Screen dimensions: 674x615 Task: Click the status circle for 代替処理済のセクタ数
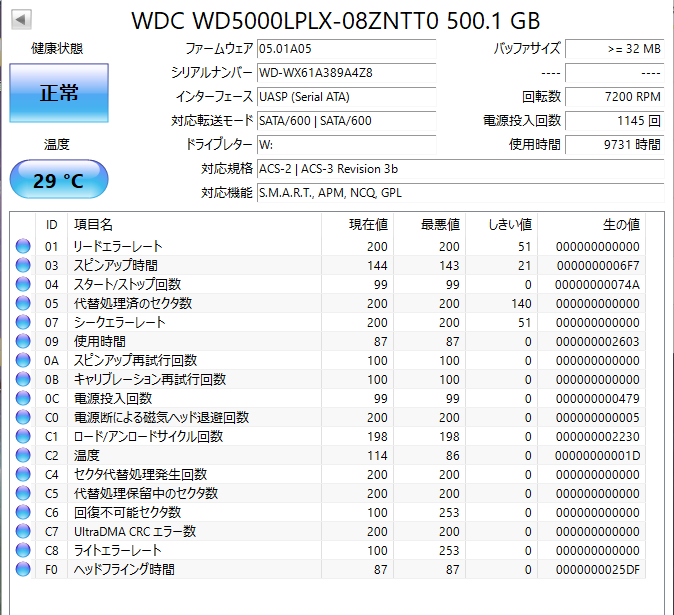(23, 303)
